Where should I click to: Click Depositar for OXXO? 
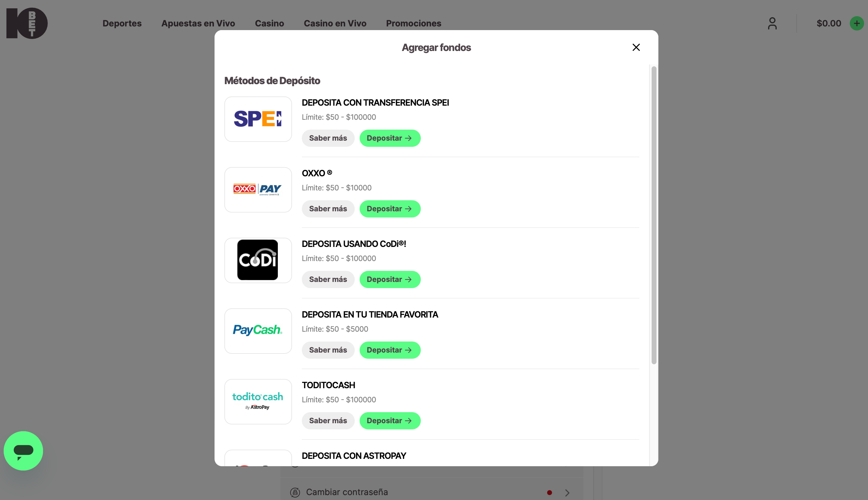tap(390, 209)
